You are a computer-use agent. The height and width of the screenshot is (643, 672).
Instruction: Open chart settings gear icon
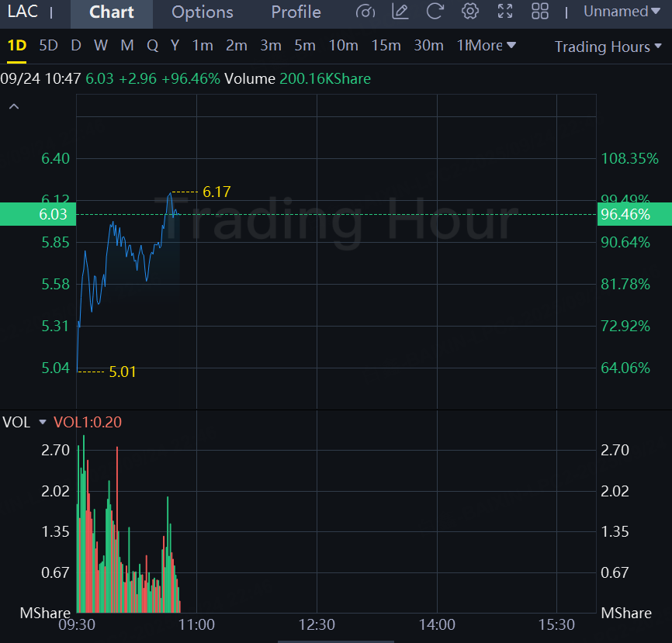point(470,12)
